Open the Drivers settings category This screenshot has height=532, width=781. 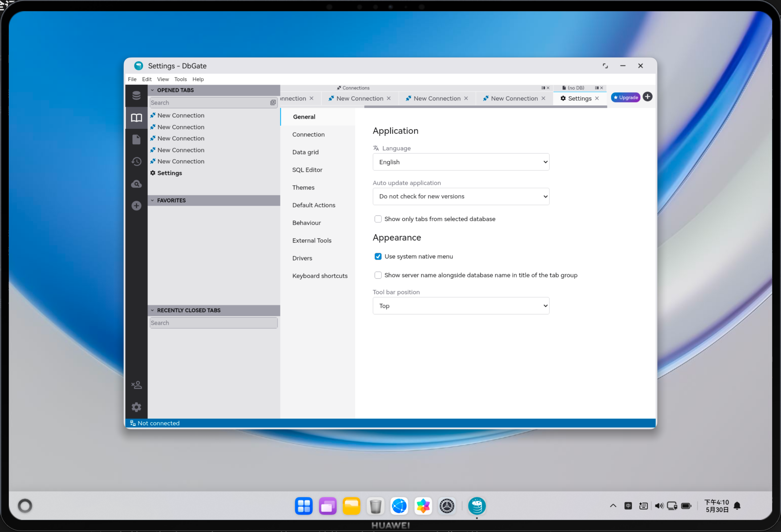(x=318, y=258)
